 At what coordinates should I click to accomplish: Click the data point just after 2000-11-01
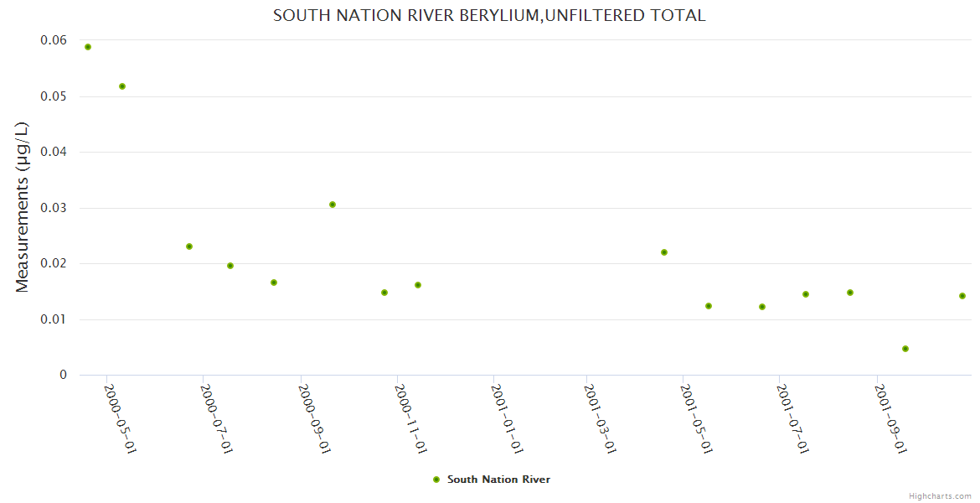pos(418,285)
